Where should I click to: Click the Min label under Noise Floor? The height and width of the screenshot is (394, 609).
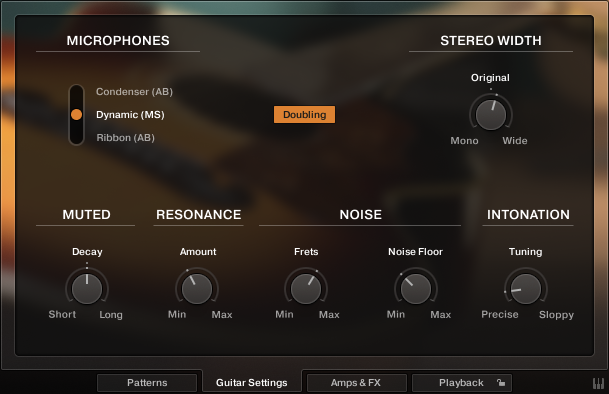tap(396, 314)
